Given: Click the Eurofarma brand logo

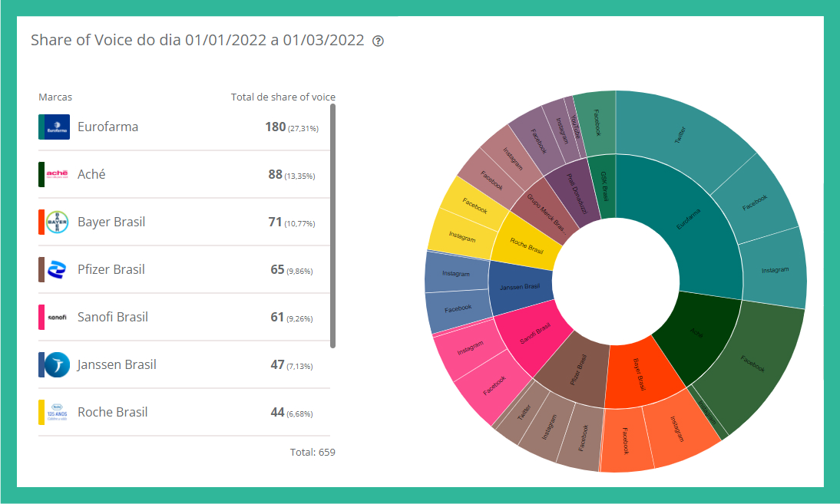Looking at the screenshot, I should click(x=58, y=127).
